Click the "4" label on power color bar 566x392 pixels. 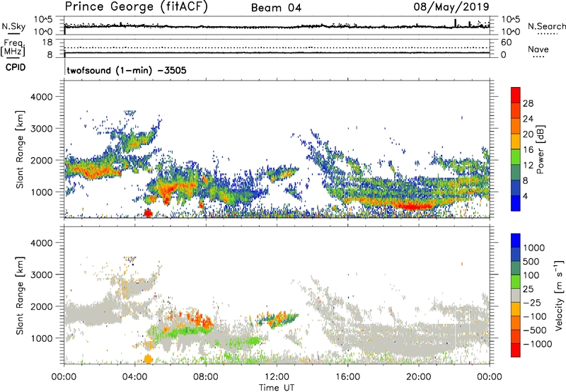coord(525,196)
